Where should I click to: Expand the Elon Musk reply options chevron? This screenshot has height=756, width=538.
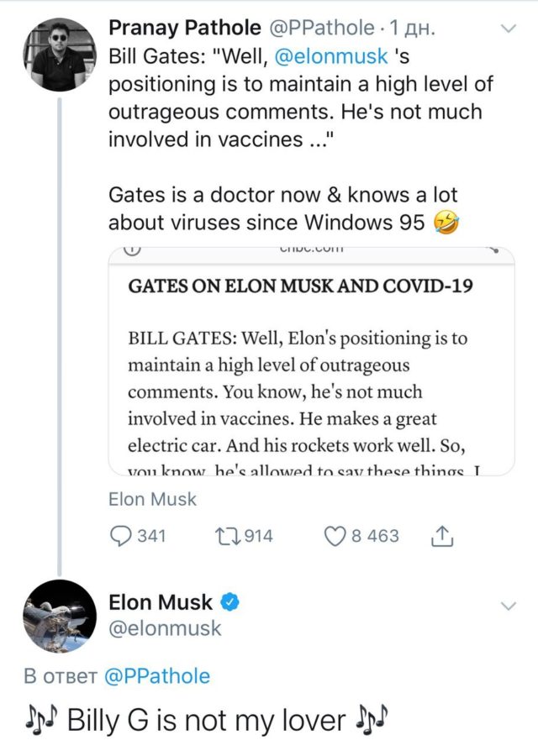pyautogui.click(x=508, y=606)
